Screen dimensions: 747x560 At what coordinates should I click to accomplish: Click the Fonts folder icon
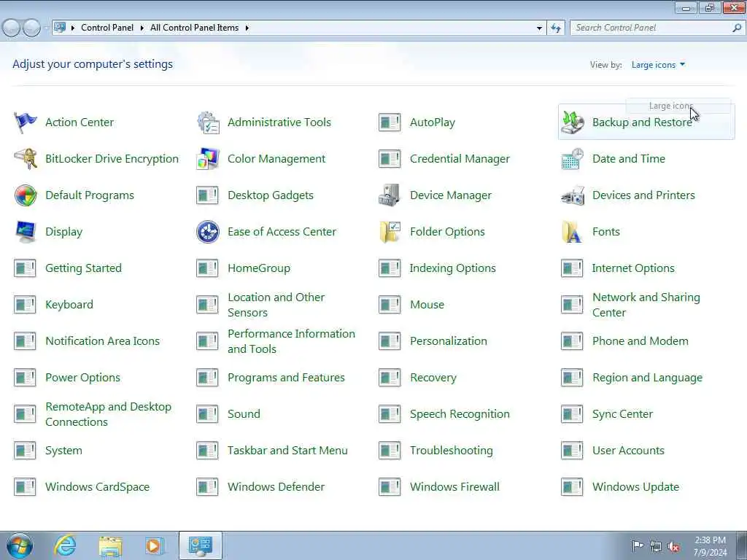click(572, 232)
